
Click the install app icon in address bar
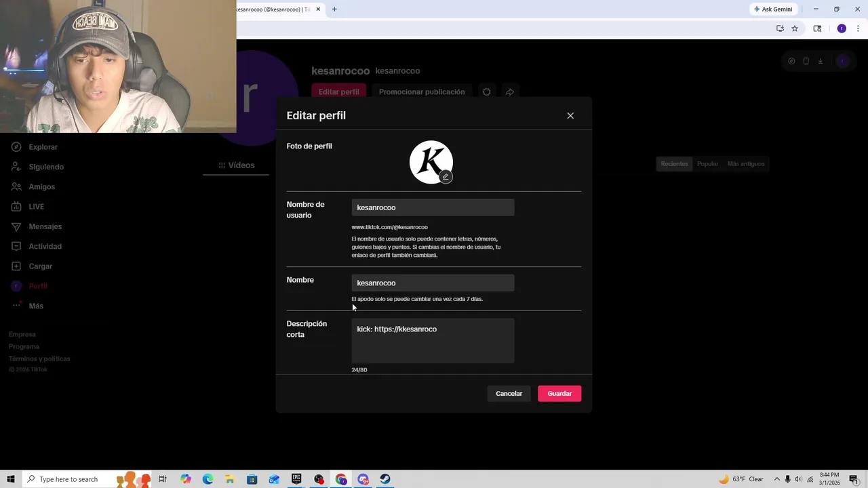pyautogui.click(x=780, y=28)
